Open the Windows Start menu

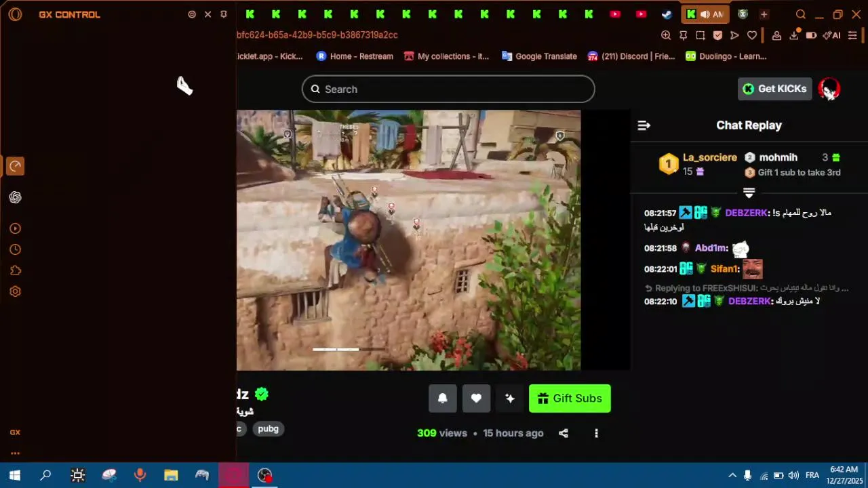(x=14, y=475)
